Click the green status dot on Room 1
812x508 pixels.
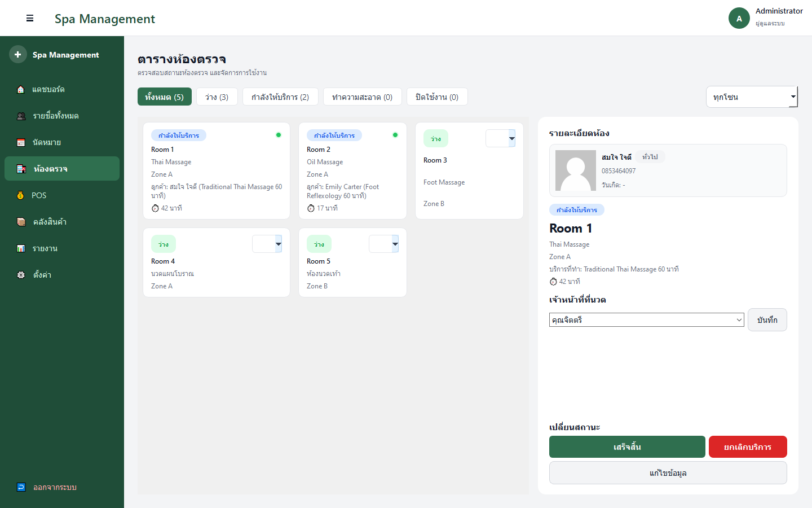point(279,135)
